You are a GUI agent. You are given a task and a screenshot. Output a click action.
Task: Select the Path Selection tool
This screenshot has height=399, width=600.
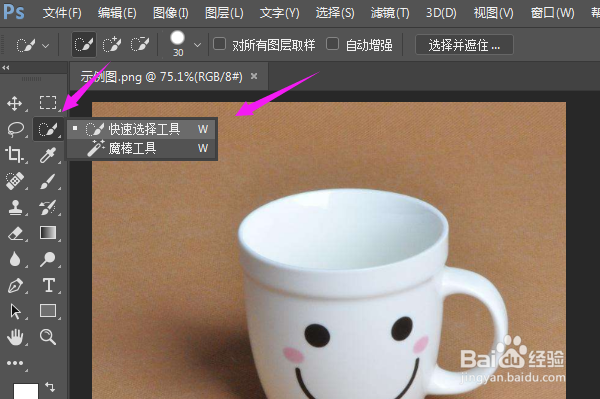[15, 311]
